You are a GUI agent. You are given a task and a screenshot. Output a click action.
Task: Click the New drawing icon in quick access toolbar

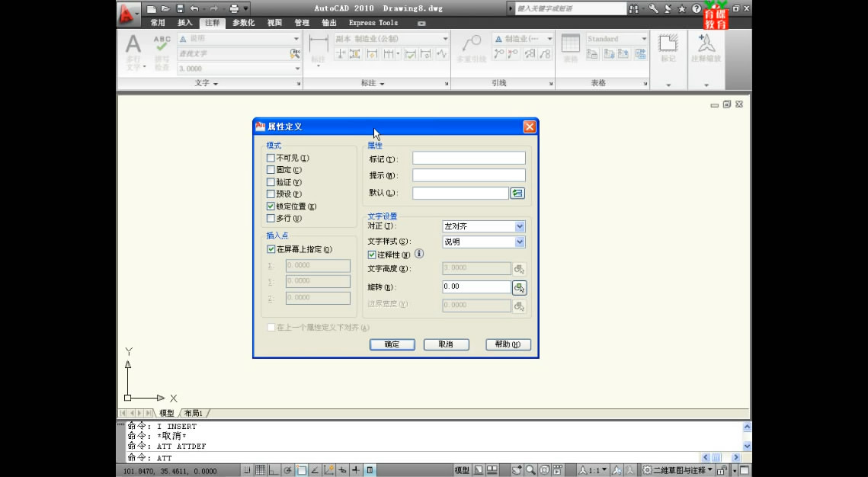[x=152, y=9]
